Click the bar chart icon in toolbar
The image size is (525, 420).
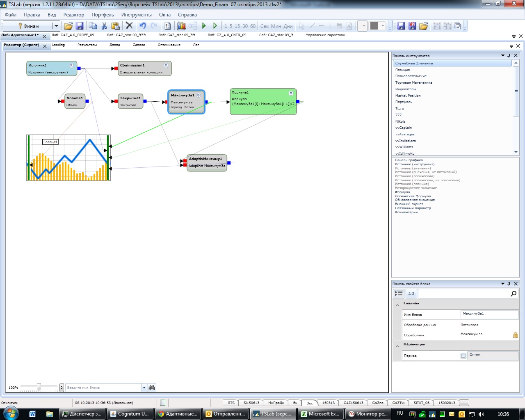[x=181, y=26]
